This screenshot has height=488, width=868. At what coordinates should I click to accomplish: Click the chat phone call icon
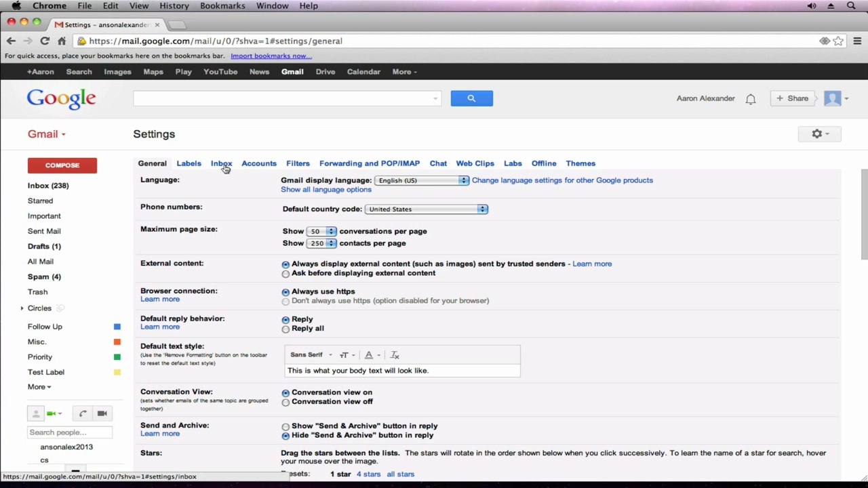point(83,413)
